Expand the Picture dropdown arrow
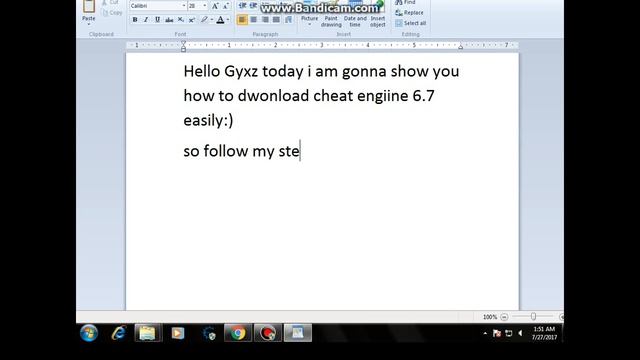The width and height of the screenshot is (640, 360). 309,24
